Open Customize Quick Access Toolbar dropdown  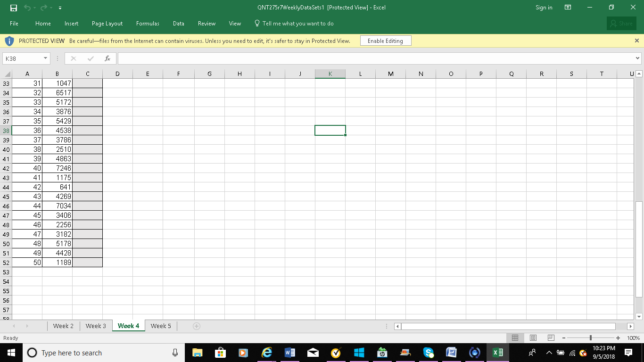tap(60, 8)
